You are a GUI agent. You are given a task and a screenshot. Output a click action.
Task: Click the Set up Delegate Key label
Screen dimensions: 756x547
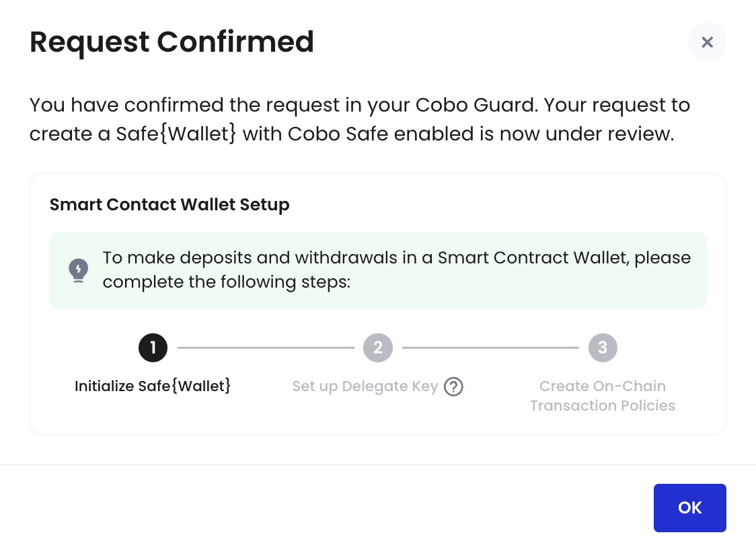pos(365,386)
